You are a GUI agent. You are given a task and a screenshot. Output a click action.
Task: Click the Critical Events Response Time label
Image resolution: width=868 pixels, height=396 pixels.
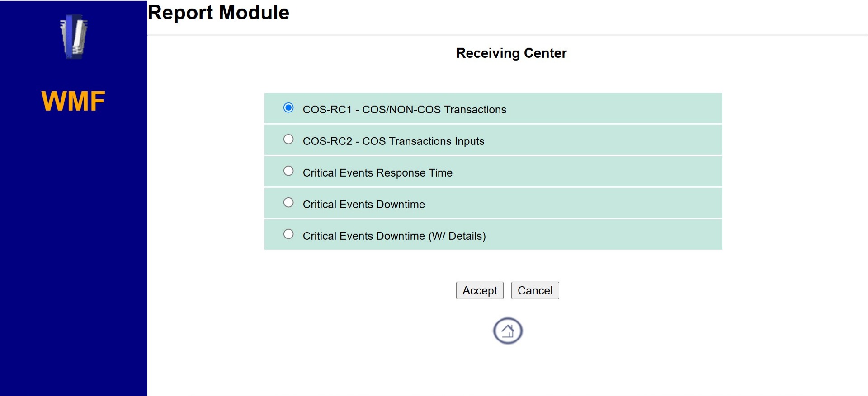(377, 173)
